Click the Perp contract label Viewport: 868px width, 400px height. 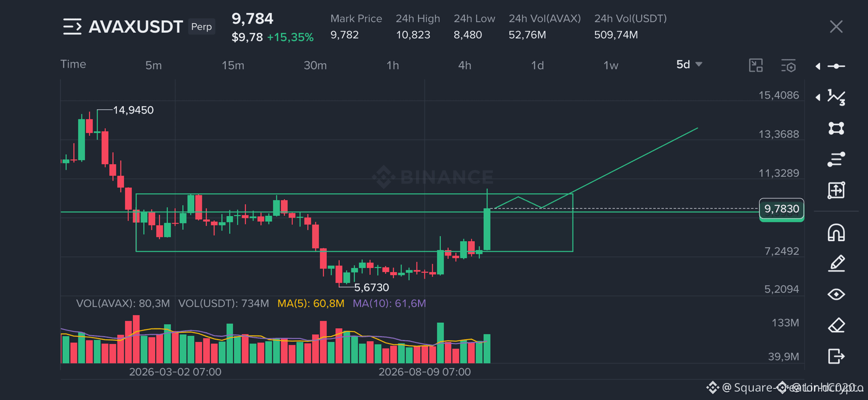pos(202,27)
